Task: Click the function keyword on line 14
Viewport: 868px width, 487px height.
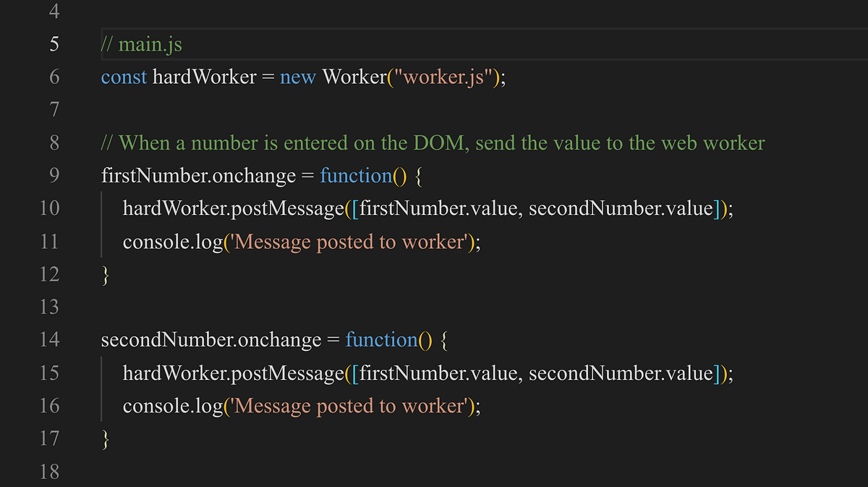Action: (x=382, y=340)
